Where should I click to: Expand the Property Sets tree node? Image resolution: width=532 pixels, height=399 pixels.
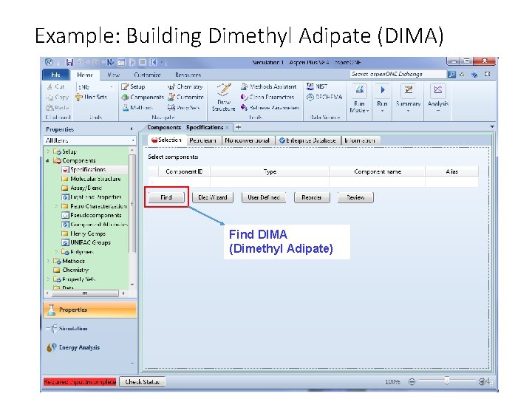48,279
